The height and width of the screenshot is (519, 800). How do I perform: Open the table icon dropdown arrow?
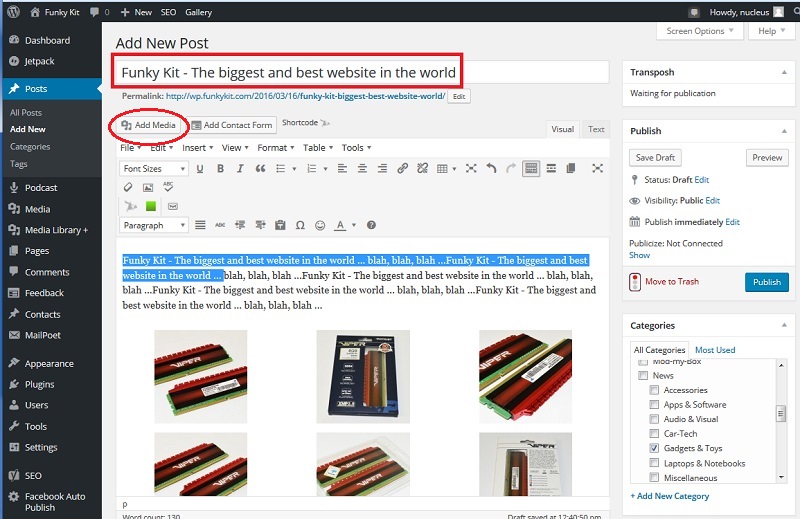point(454,168)
